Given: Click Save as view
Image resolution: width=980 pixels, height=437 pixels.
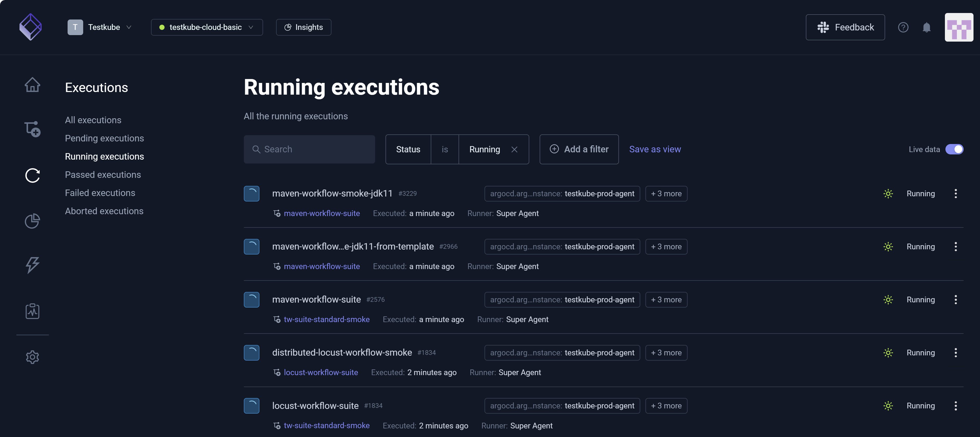Looking at the screenshot, I should (655, 149).
